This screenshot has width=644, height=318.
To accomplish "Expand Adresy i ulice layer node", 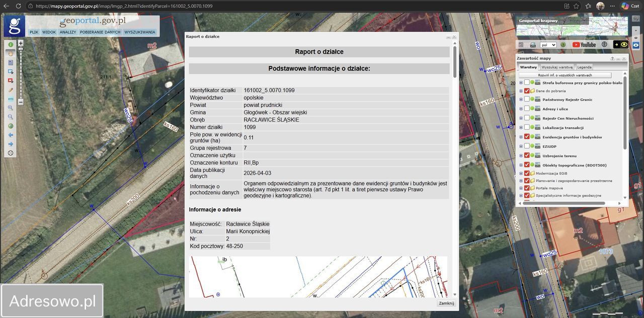I will [521, 109].
